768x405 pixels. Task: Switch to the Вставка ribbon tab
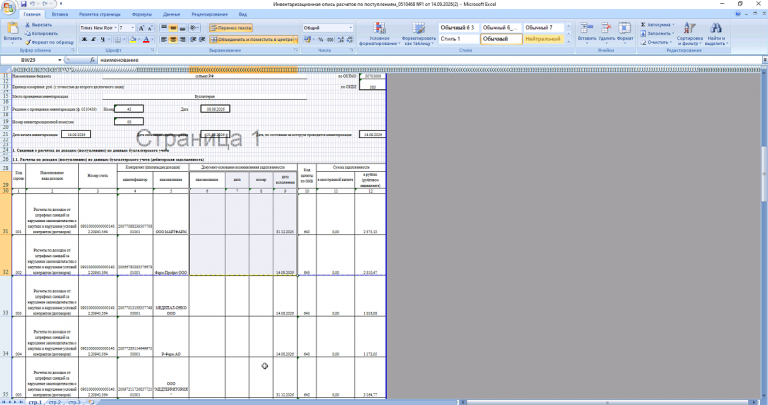coord(60,15)
